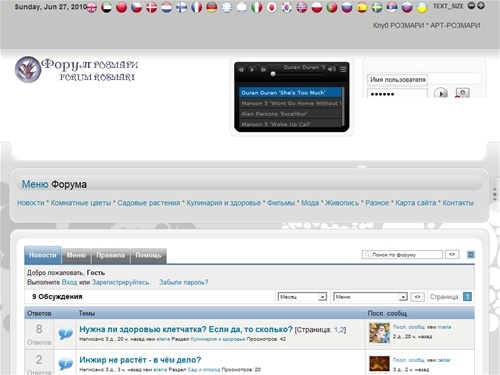This screenshot has height=375, width=500.
Task: Switch to the Меню forum tab
Action: tap(76, 255)
